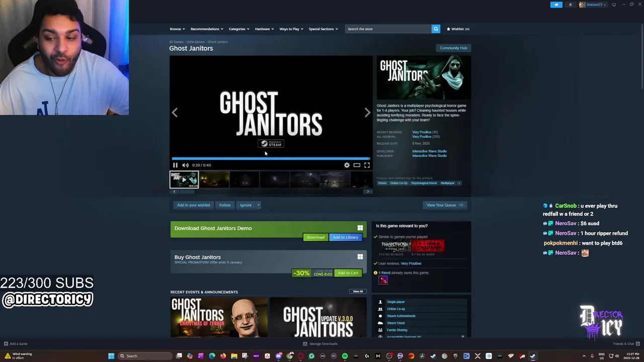Open the notifications bell icon

click(570, 5)
